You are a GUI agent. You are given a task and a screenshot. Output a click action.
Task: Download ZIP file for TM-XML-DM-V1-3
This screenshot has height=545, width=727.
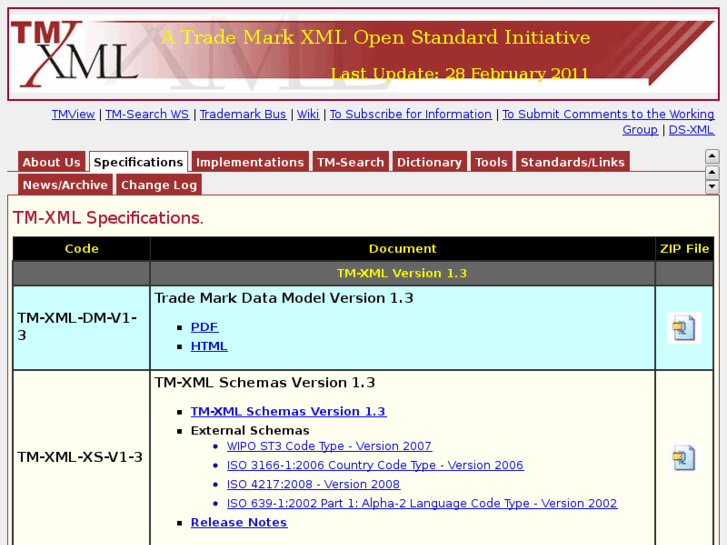(x=684, y=327)
